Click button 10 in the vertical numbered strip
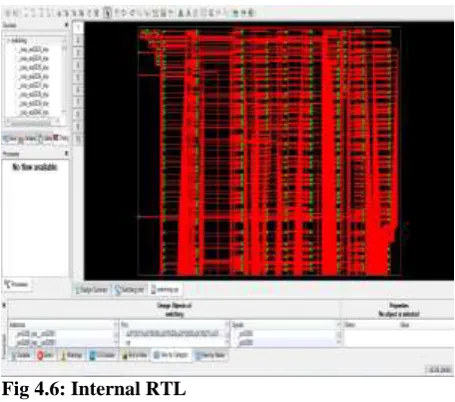This screenshot has width=455, height=402. coord(78,139)
